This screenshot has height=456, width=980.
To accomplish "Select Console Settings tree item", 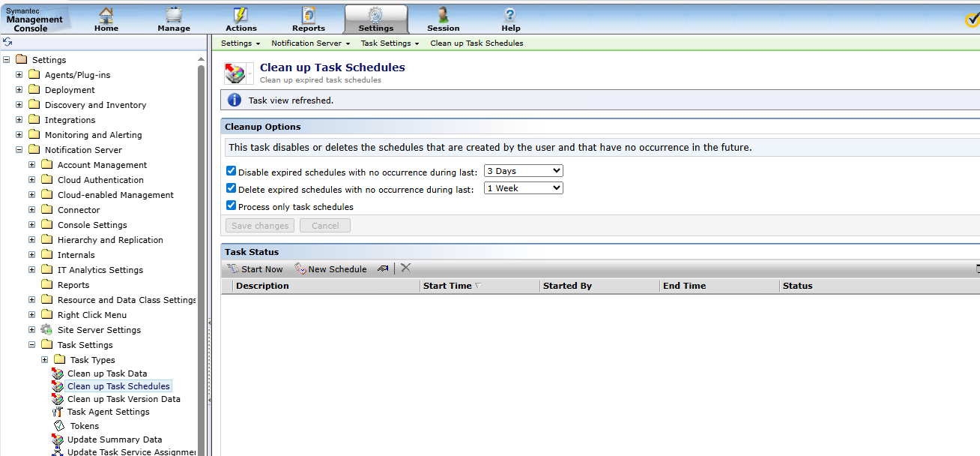I will [x=92, y=225].
